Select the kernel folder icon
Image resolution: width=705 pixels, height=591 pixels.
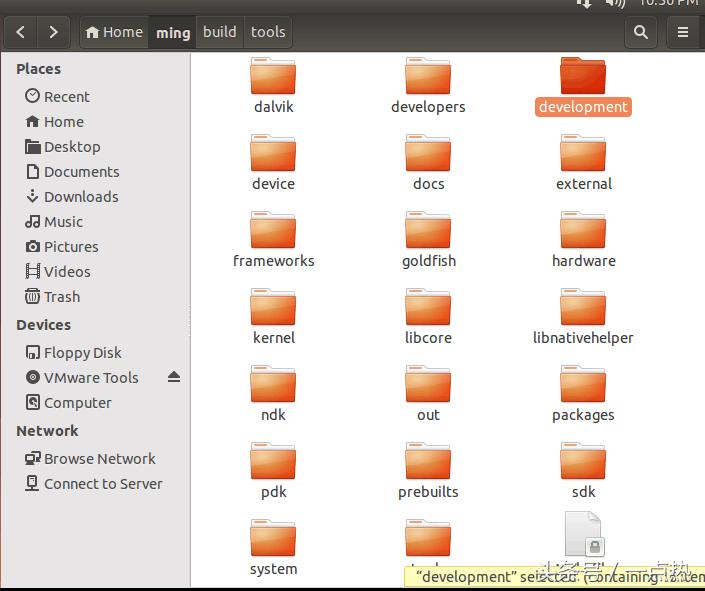[273, 306]
